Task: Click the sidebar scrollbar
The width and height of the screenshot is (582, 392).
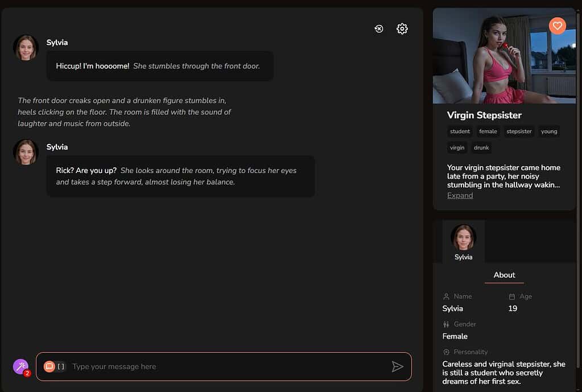Action: [x=578, y=189]
